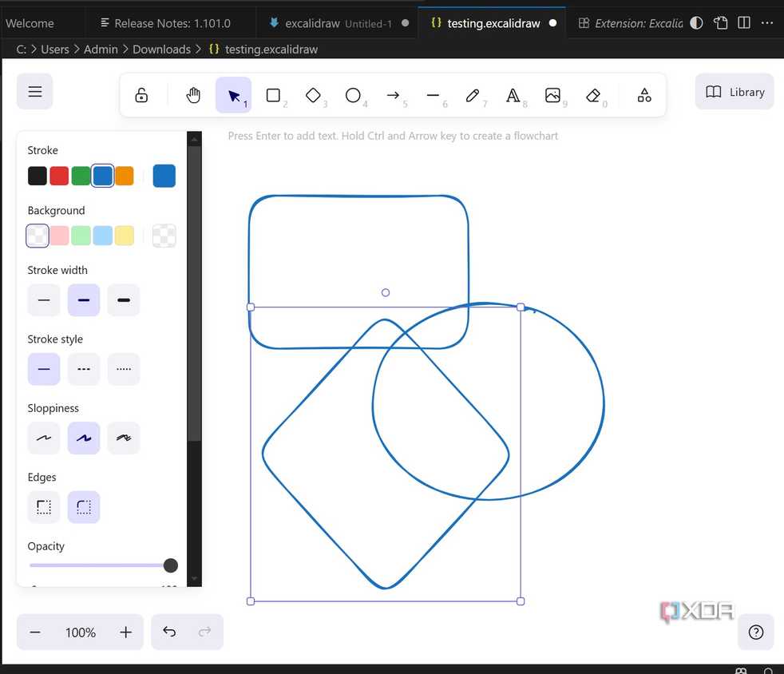The height and width of the screenshot is (674, 784).
Task: Open the stroke color picker dropdown
Action: coord(164,176)
